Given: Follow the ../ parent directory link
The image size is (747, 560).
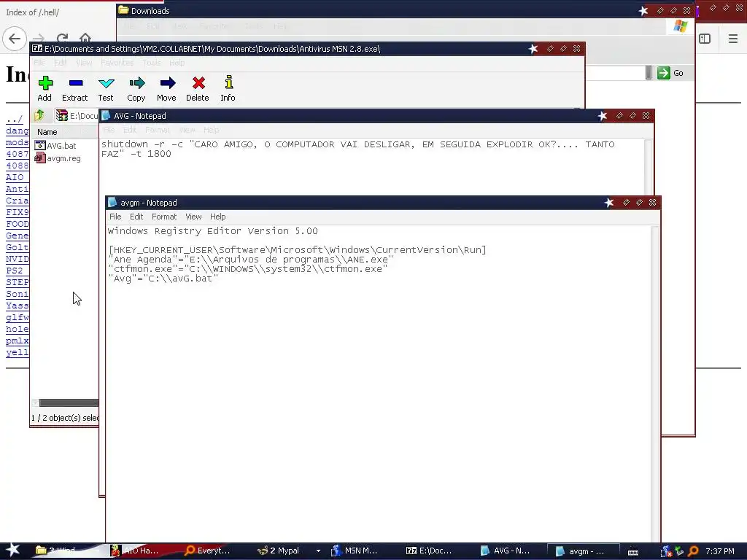Looking at the screenshot, I should (x=15, y=119).
